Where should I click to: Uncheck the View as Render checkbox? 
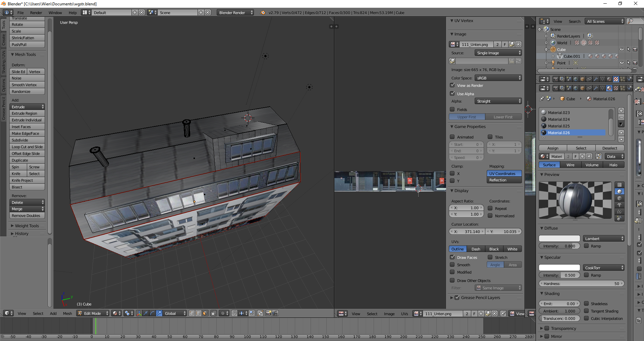point(452,86)
